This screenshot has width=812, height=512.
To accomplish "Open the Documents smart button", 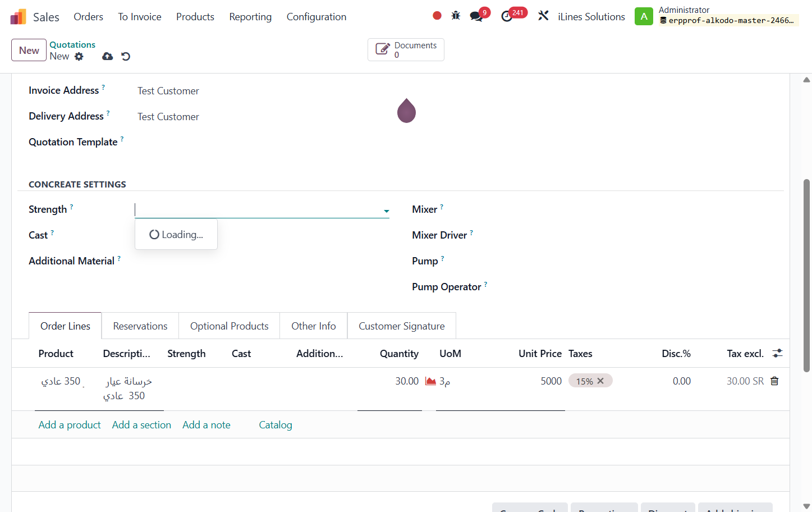I will point(406,49).
